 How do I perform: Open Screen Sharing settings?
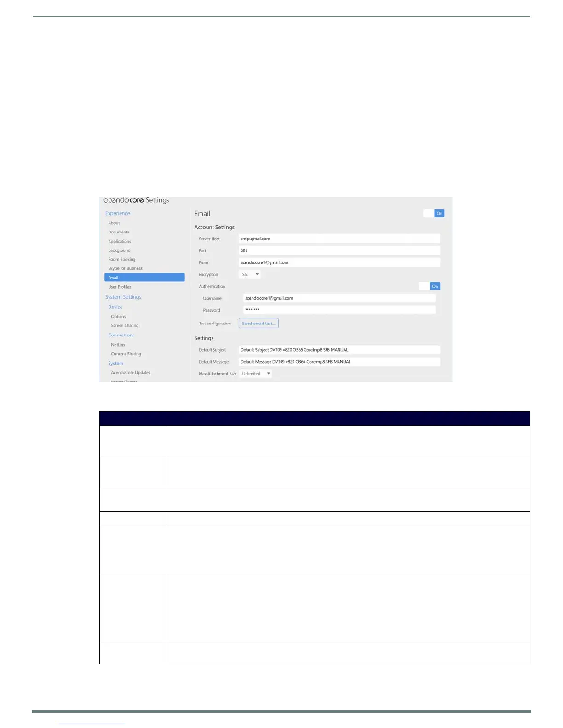125,325
